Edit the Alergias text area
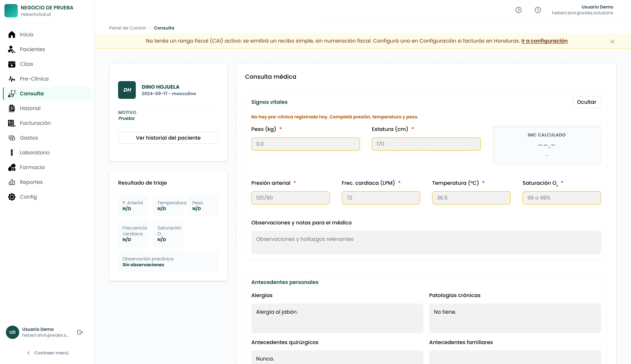The width and height of the screenshot is (631, 364). point(337,318)
